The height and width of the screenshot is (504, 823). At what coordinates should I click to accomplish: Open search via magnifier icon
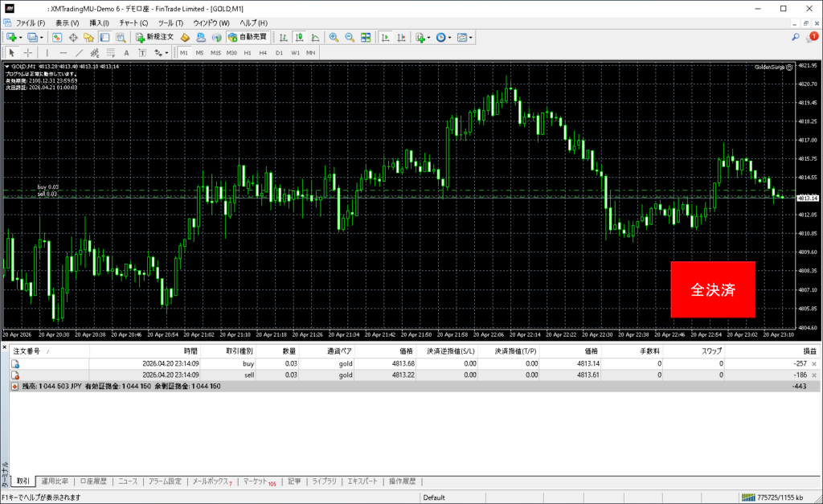pos(796,37)
